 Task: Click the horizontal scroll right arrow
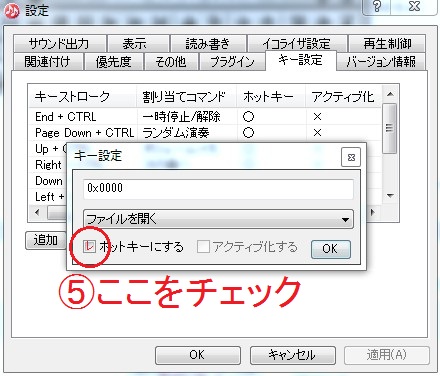pyautogui.click(x=373, y=212)
